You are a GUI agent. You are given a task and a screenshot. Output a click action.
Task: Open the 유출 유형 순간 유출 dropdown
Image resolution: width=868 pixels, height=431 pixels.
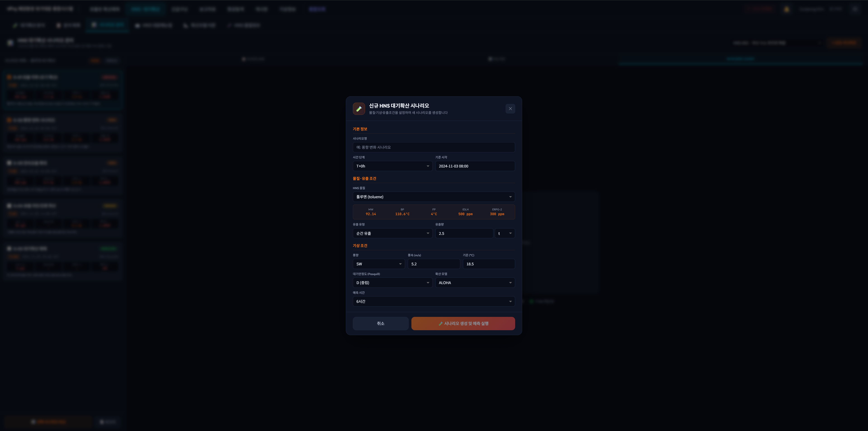[x=392, y=233]
